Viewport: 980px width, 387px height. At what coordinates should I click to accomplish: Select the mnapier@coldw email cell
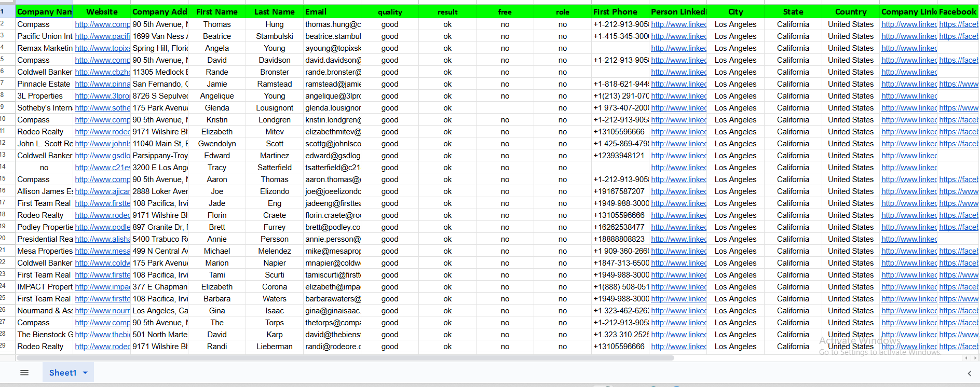click(332, 263)
